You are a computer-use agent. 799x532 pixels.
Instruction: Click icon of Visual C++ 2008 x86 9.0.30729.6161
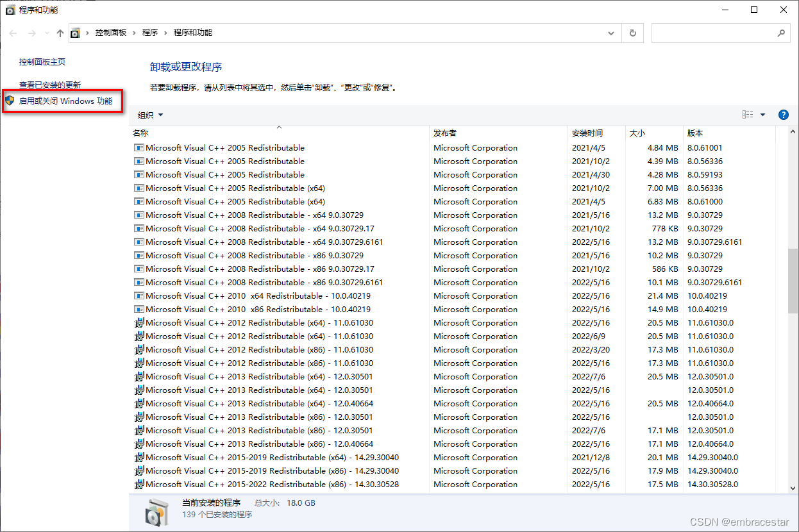point(139,282)
